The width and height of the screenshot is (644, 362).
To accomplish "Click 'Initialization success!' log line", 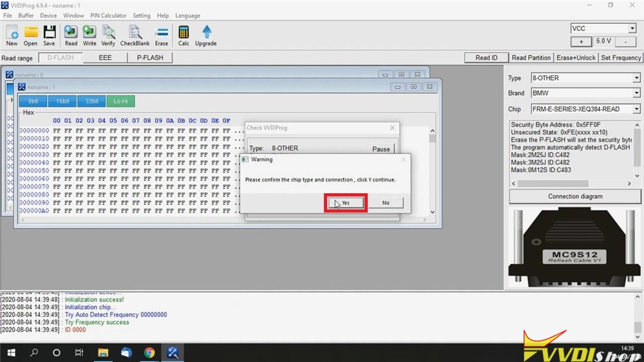I will pyautogui.click(x=94, y=300).
